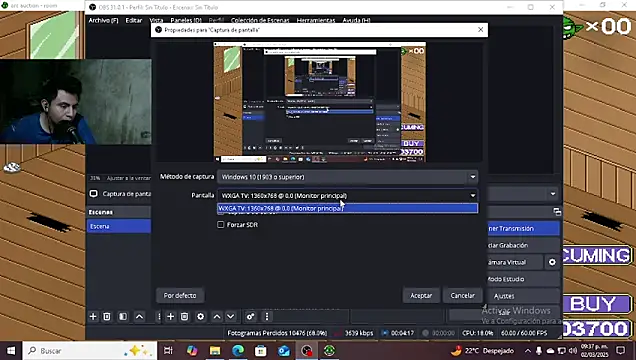Open the microphone tray icon
636x360 pixels.
539,351
